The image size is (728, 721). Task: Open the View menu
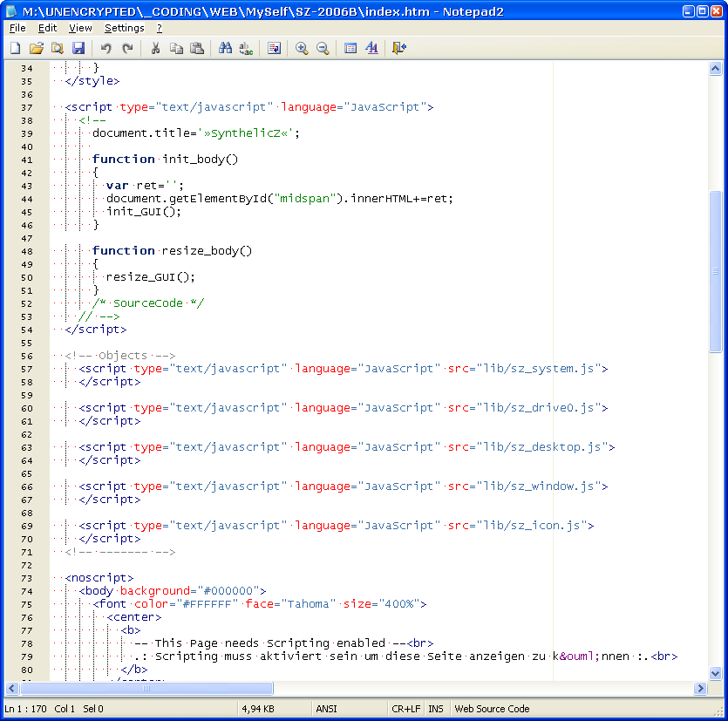[80, 28]
